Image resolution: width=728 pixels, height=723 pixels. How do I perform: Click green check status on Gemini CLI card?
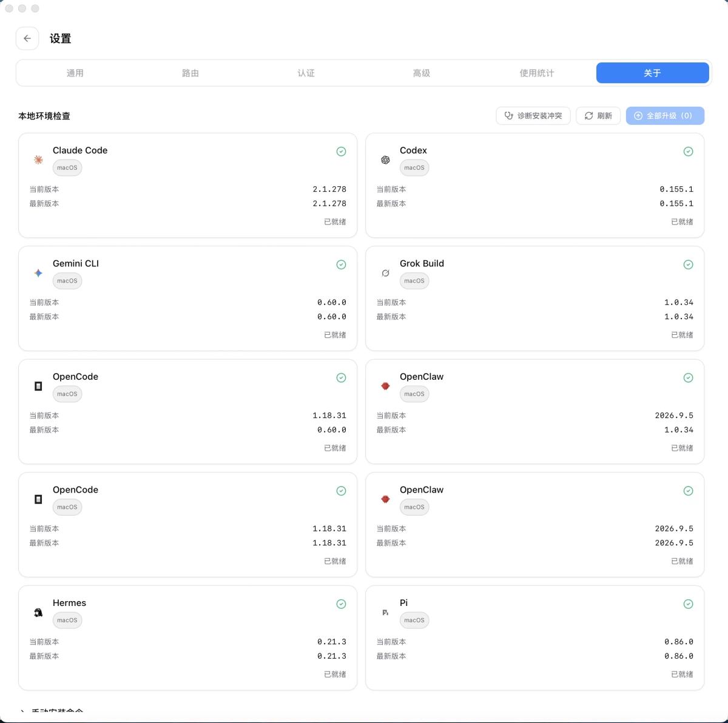341,264
